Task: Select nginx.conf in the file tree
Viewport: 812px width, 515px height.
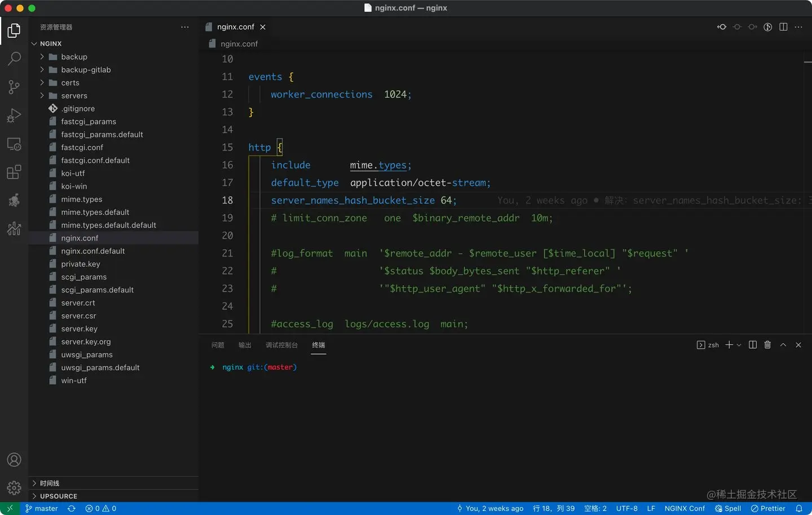Action: pos(113,238)
